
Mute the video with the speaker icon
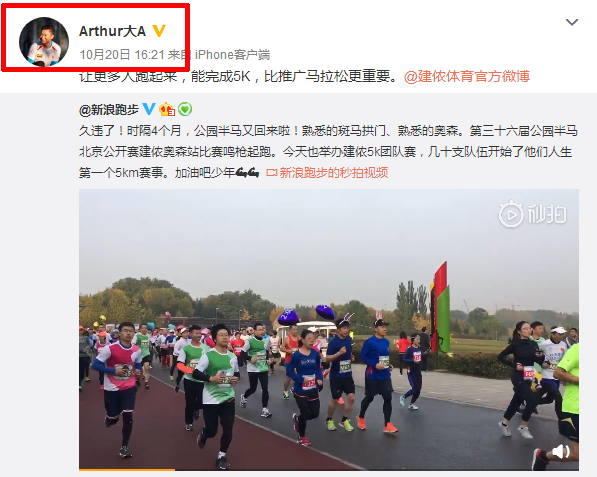pyautogui.click(x=560, y=452)
